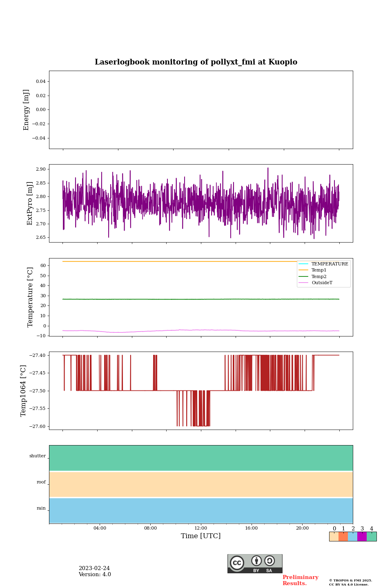
Task: Select the peach colorbar swatch for value 0
Action: 334,537
